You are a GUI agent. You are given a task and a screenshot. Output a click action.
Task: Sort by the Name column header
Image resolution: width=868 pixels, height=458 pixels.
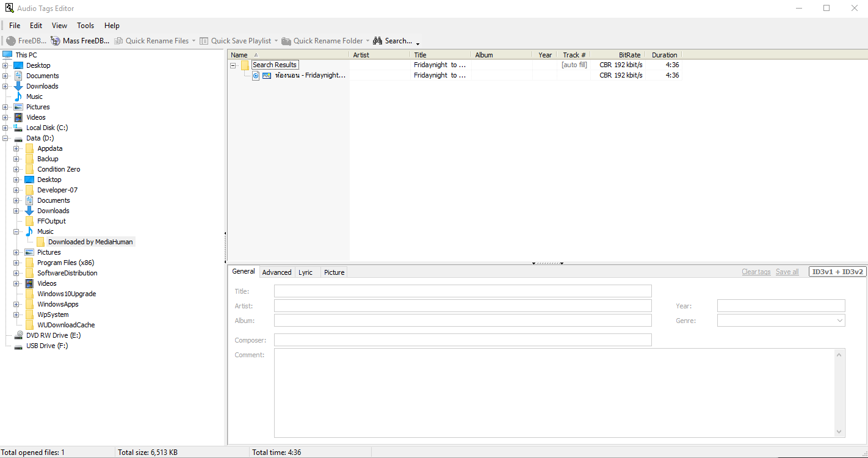pos(288,55)
